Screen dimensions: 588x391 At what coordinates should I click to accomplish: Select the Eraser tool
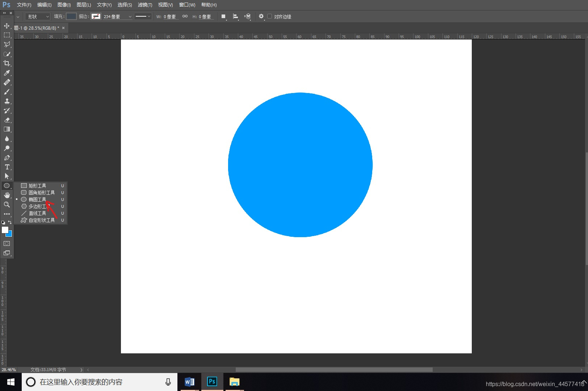click(7, 120)
